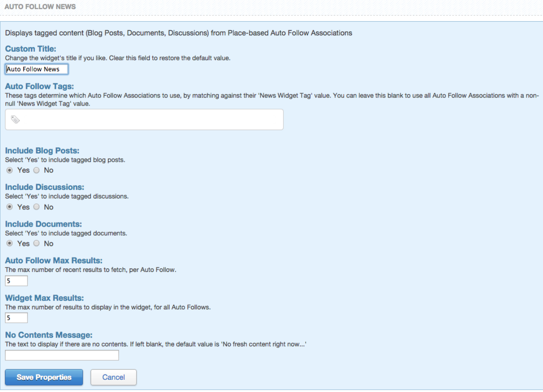543x392 pixels.
Task: Choose No for Include Discussions
Action: click(x=37, y=207)
